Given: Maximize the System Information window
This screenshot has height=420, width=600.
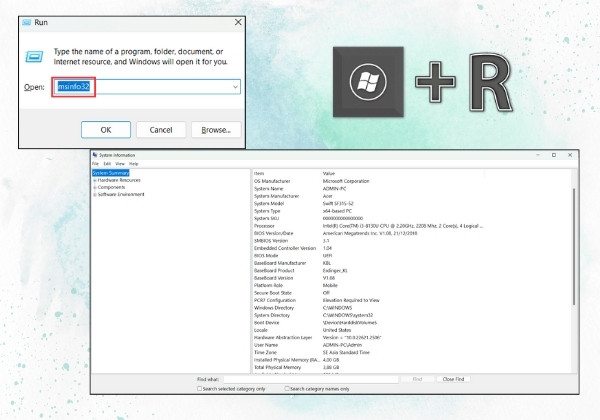Looking at the screenshot, I should [554, 155].
